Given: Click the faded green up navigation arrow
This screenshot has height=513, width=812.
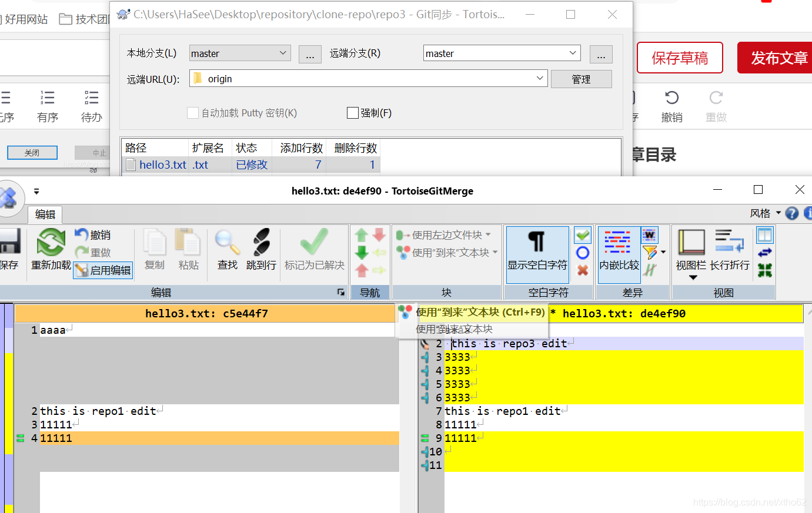Looking at the screenshot, I should [362, 235].
